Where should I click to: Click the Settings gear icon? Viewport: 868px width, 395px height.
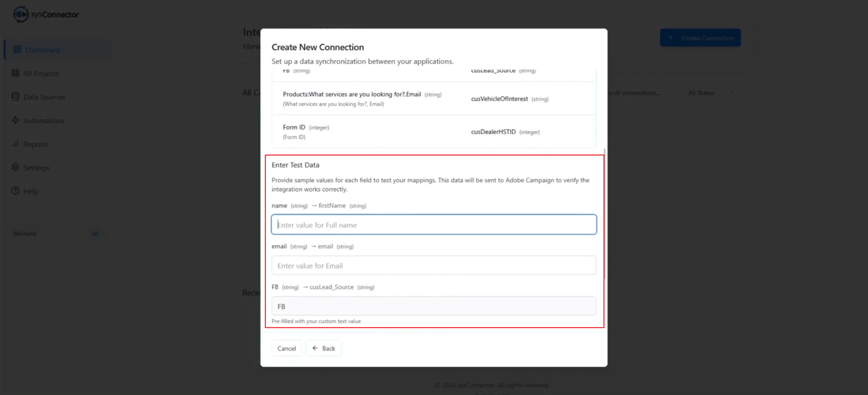click(16, 167)
